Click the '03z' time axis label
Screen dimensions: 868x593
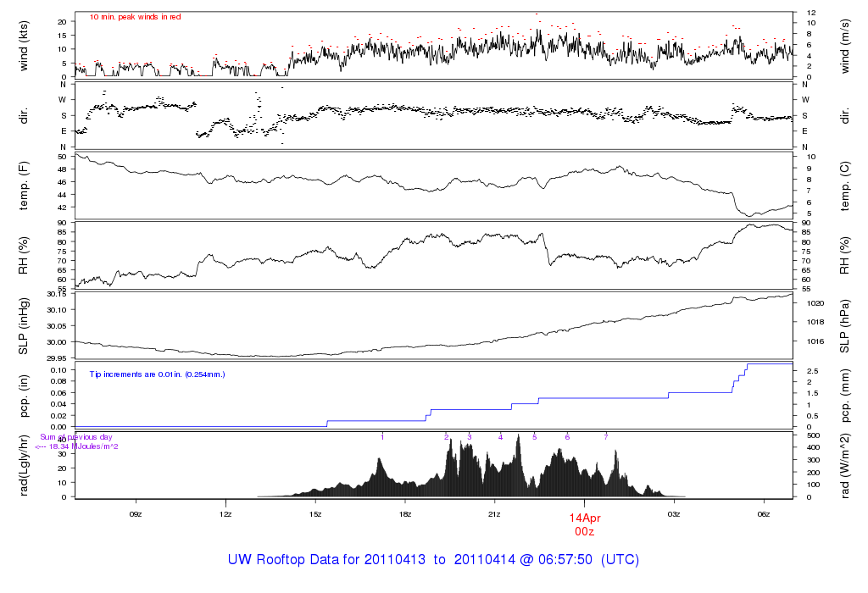pos(674,514)
